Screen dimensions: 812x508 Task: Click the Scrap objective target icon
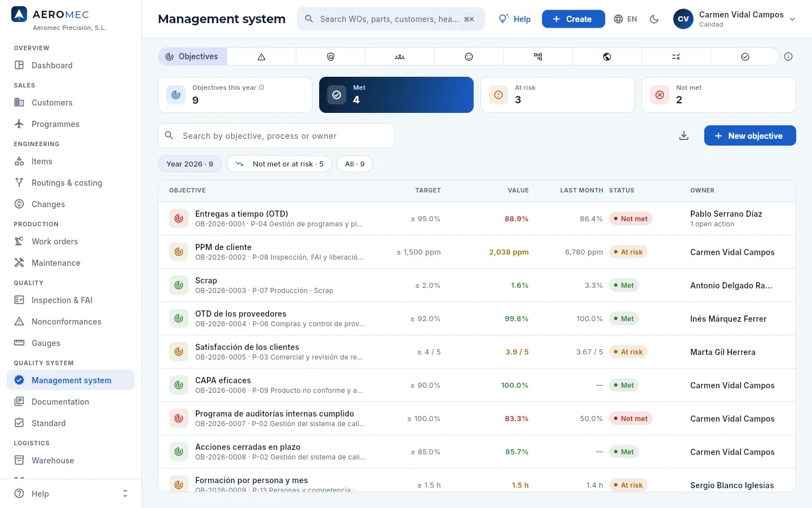click(179, 285)
